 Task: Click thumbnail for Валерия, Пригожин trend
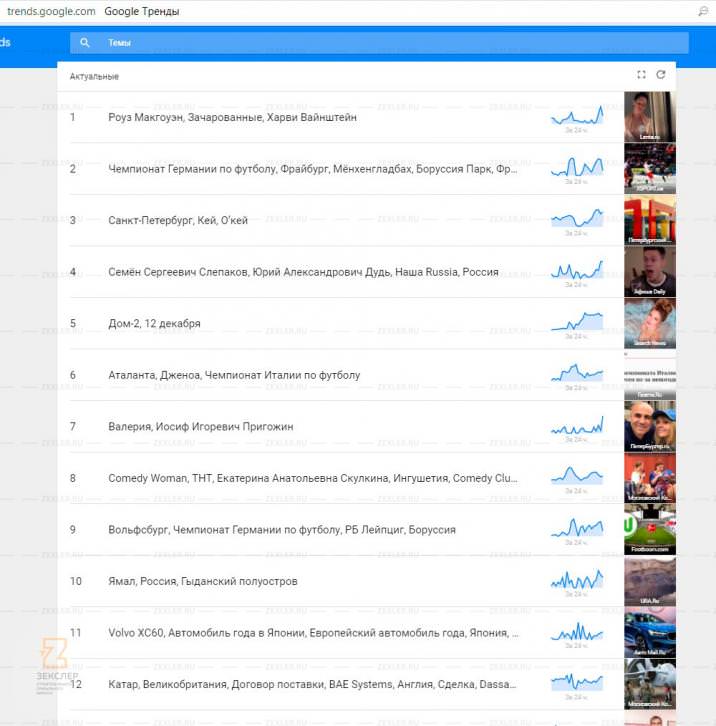click(x=650, y=426)
